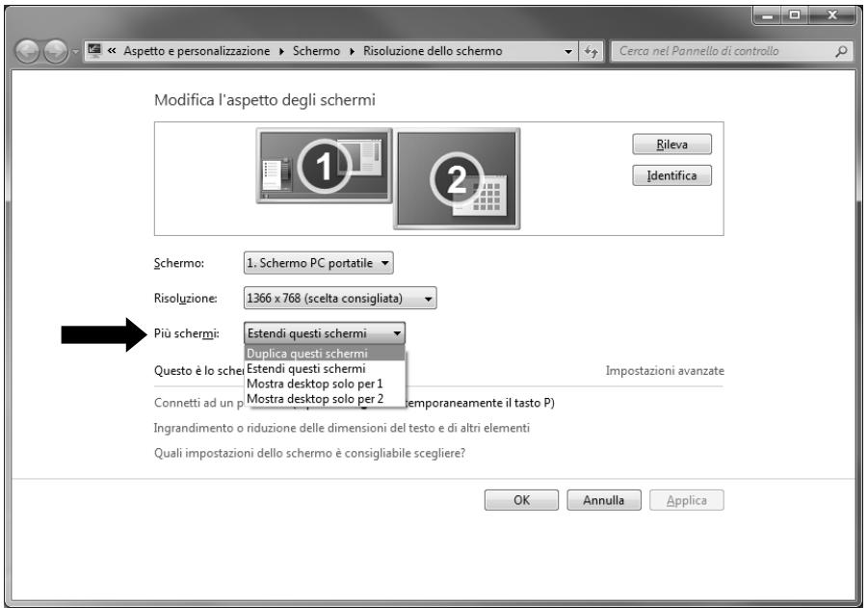Close the window

832,15
